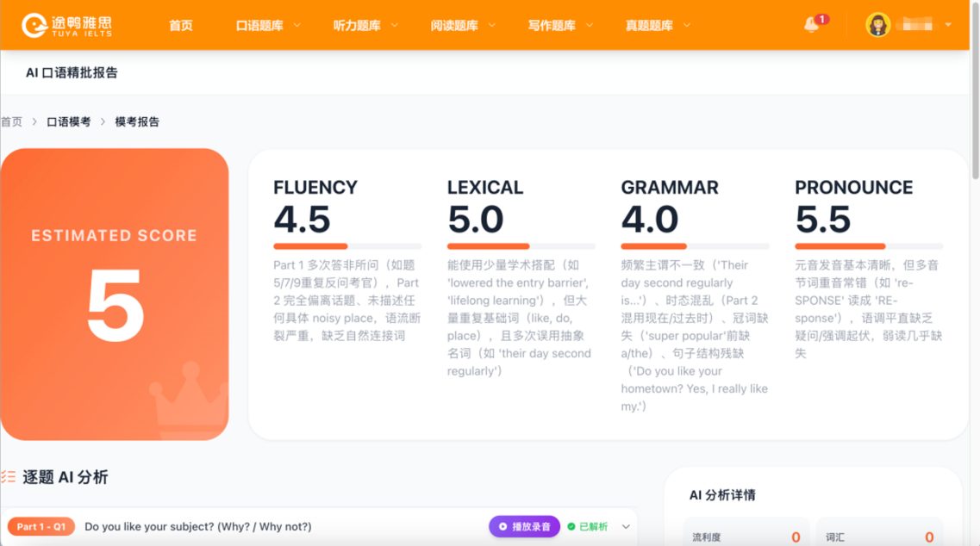Click the 首页 breadcrumb link
980x546 pixels.
pos(11,121)
